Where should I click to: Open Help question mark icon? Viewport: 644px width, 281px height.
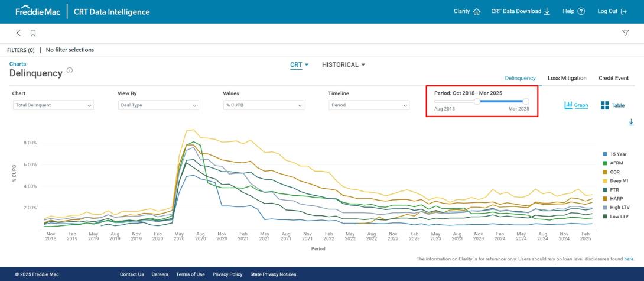pos(581,12)
